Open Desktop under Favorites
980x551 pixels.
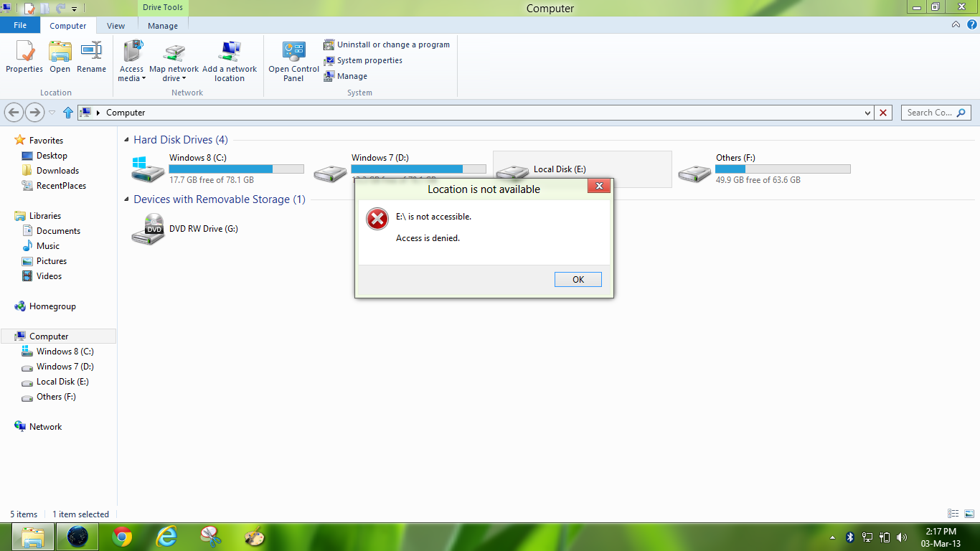(x=52, y=156)
